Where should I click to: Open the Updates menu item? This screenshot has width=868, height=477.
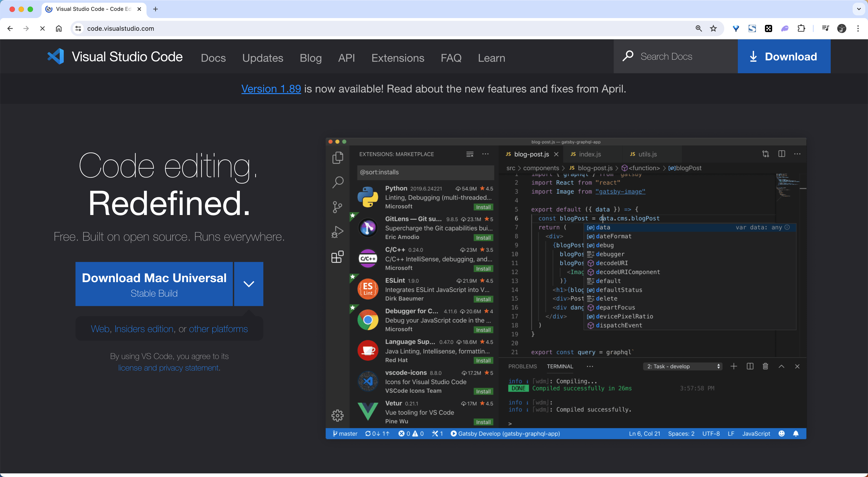(263, 58)
